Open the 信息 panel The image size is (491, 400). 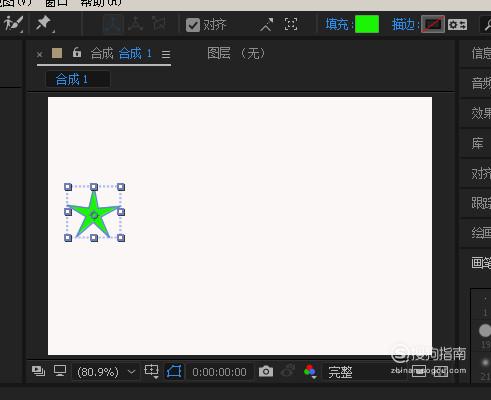(x=481, y=53)
